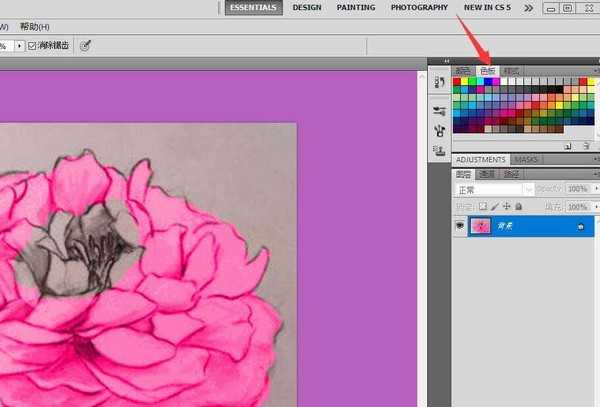
Task: Click the lock all padlock icon
Action: click(520, 207)
